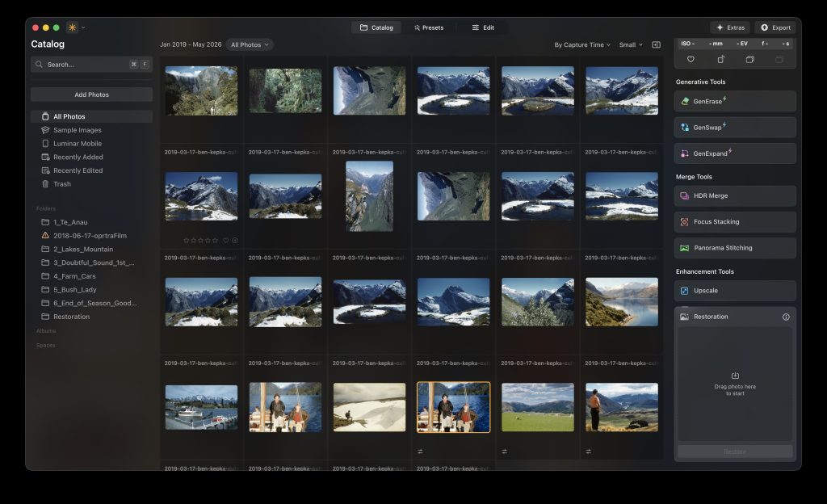827x504 pixels.
Task: Switch to the Catalog tab
Action: [x=376, y=27]
